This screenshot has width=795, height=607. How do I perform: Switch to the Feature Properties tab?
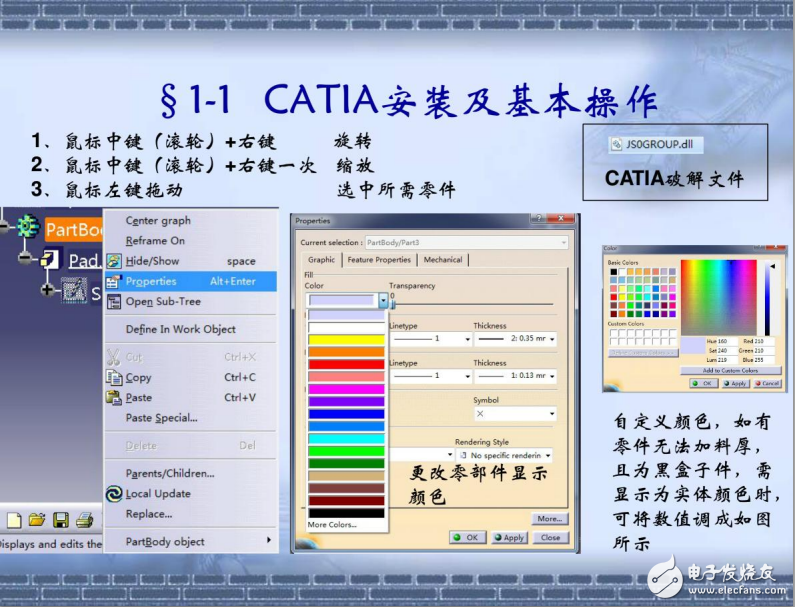pos(379,260)
